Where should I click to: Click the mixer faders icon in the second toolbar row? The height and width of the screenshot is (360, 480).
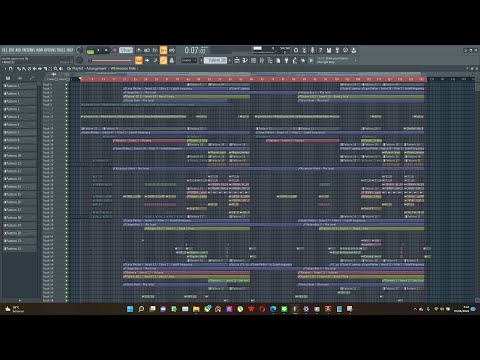(x=262, y=60)
